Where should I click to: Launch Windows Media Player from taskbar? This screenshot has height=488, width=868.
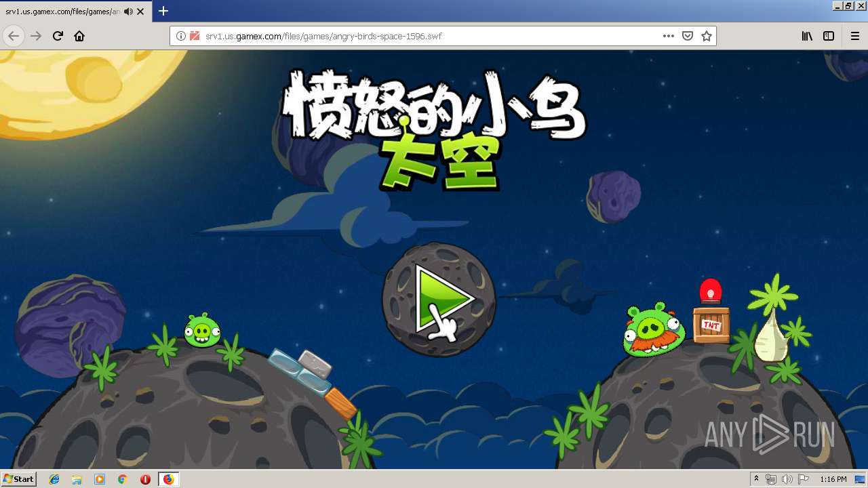(100, 479)
